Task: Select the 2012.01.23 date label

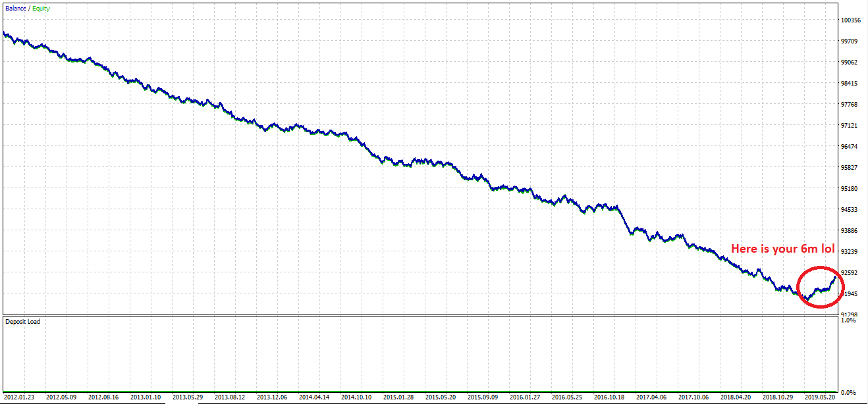Action: pos(20,398)
